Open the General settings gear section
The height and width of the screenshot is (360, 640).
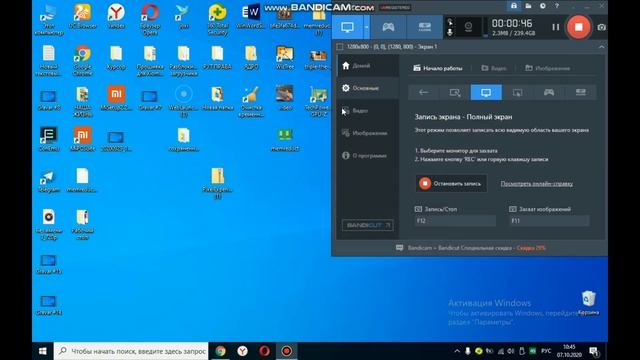coord(367,88)
